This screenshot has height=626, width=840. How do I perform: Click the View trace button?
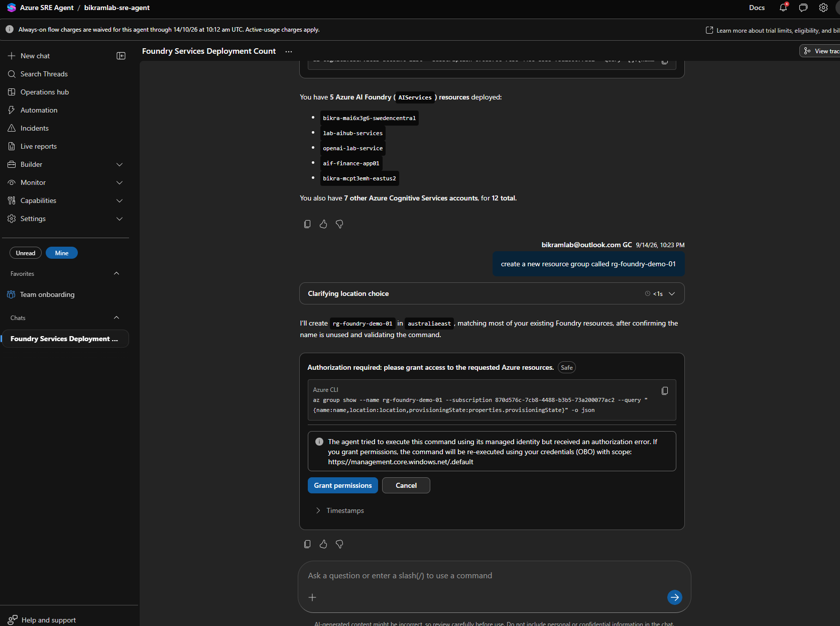821,51
